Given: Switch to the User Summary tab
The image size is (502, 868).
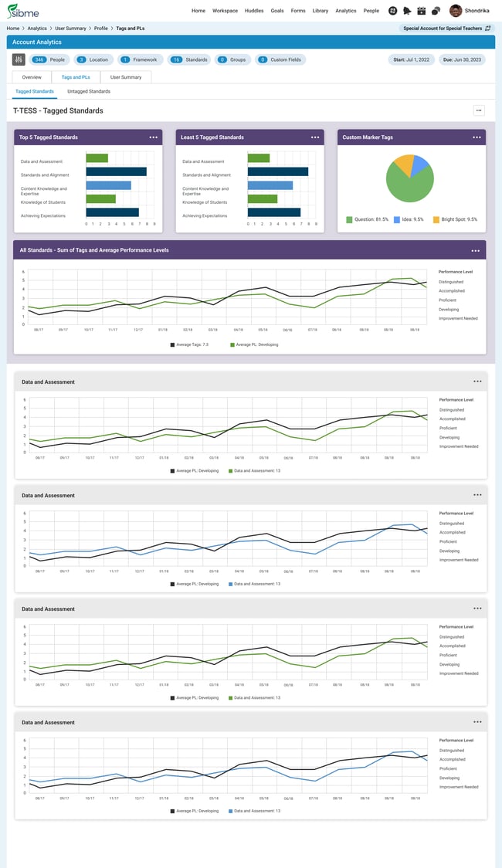Looking at the screenshot, I should tap(126, 77).
